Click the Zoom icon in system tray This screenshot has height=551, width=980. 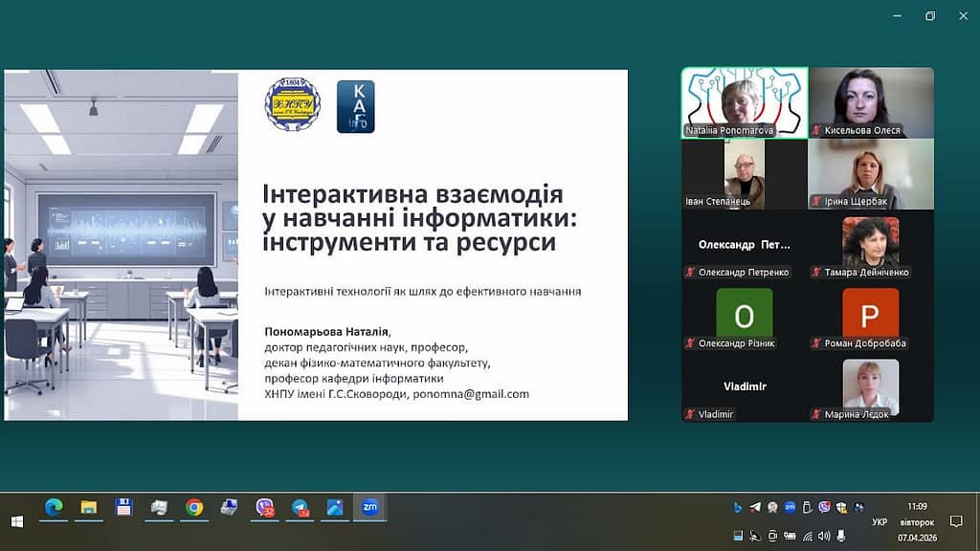coord(791,507)
